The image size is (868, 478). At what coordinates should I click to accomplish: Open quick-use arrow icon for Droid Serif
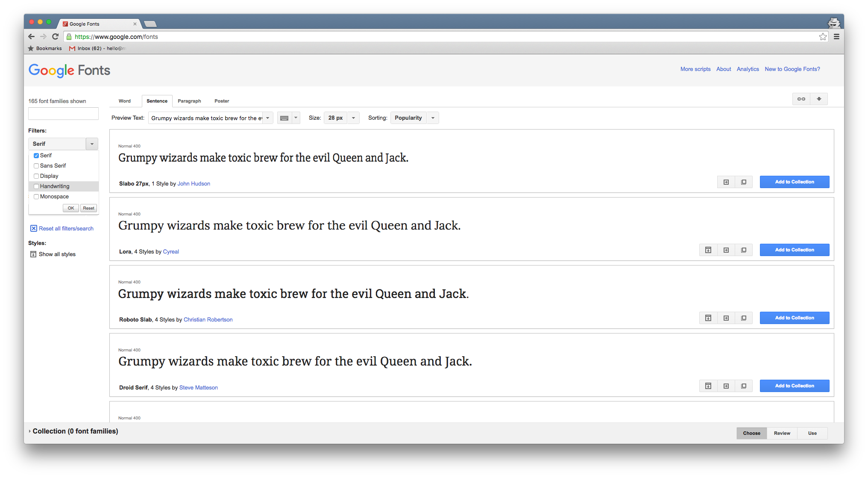(726, 386)
